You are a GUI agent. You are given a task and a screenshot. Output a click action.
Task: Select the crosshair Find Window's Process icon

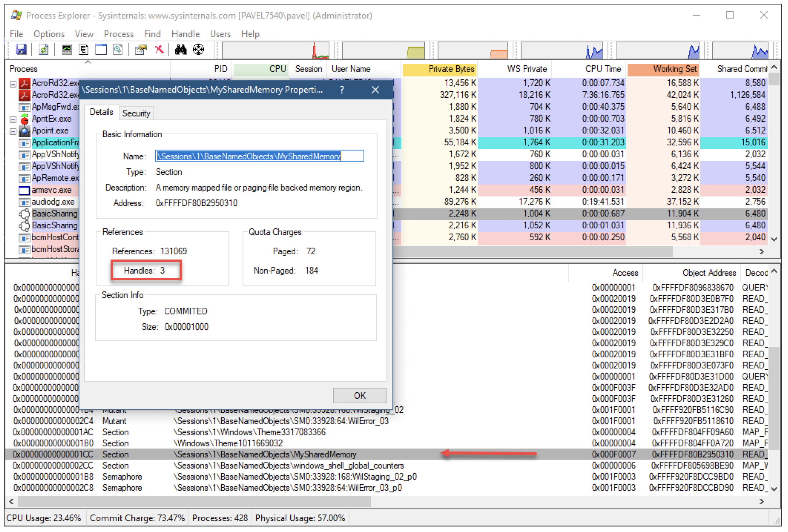[198, 50]
